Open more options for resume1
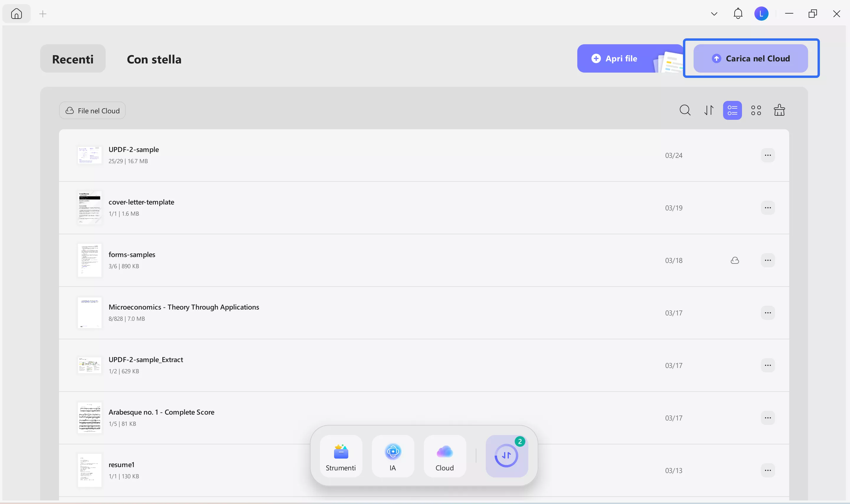Image resolution: width=850 pixels, height=504 pixels. (x=768, y=470)
